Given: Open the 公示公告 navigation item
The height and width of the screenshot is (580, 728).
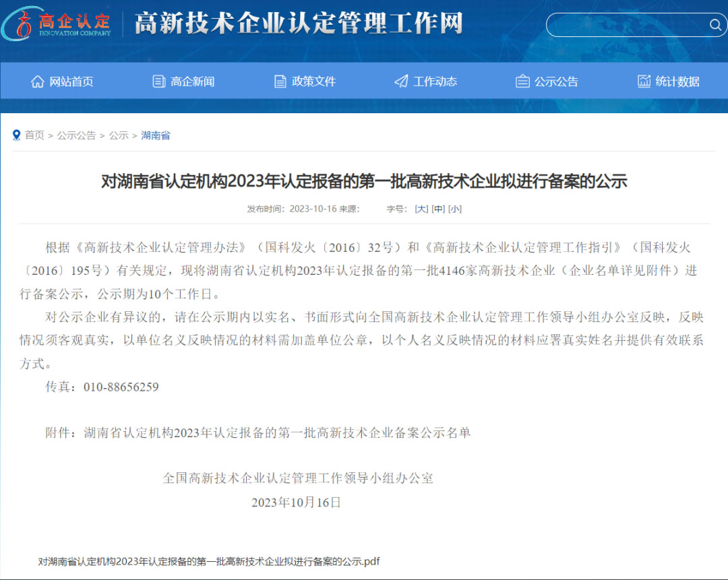Looking at the screenshot, I should pyautogui.click(x=555, y=81).
